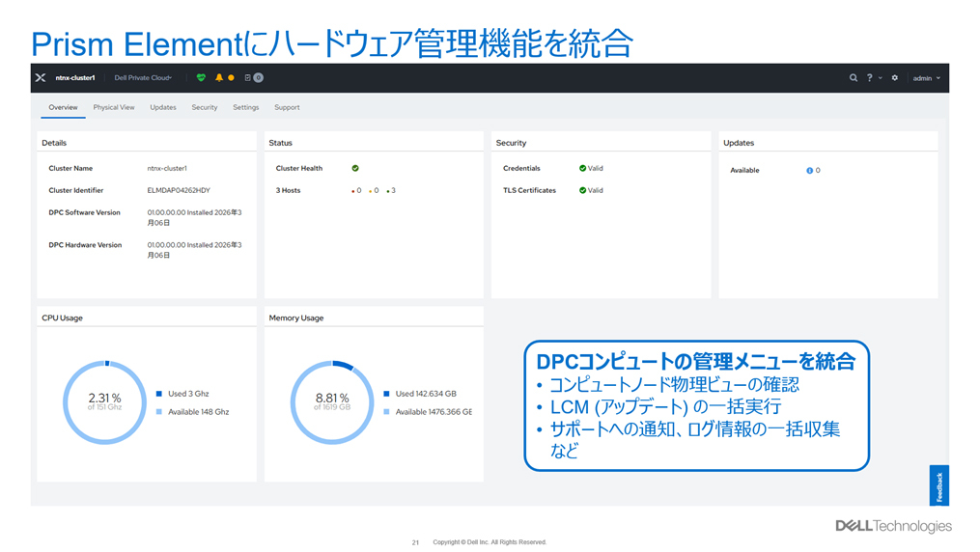
Task: Click the DPC Software Version label
Action: pyautogui.click(x=84, y=212)
